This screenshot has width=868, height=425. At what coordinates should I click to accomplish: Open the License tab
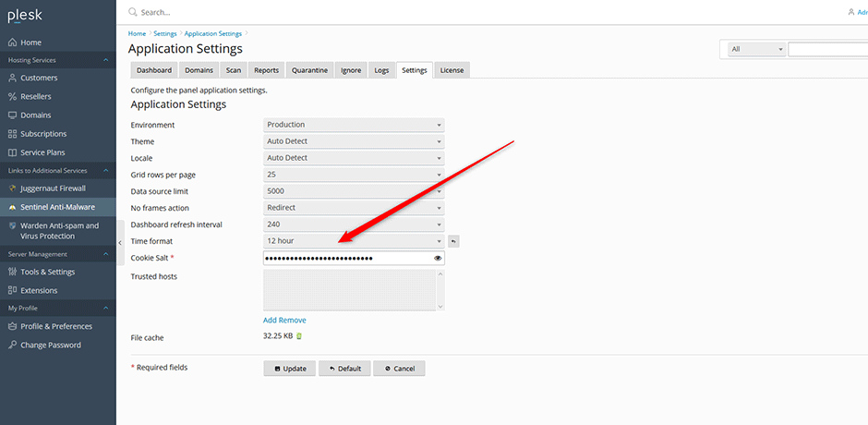pos(452,70)
